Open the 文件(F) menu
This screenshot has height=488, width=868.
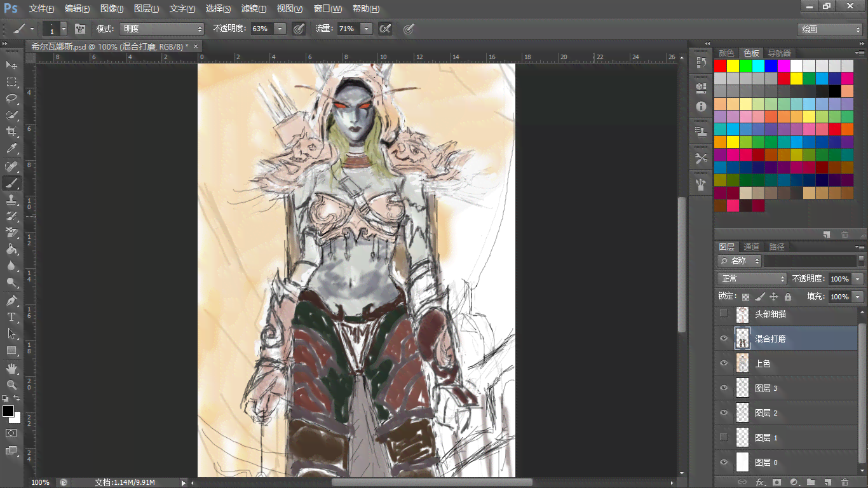(x=42, y=9)
